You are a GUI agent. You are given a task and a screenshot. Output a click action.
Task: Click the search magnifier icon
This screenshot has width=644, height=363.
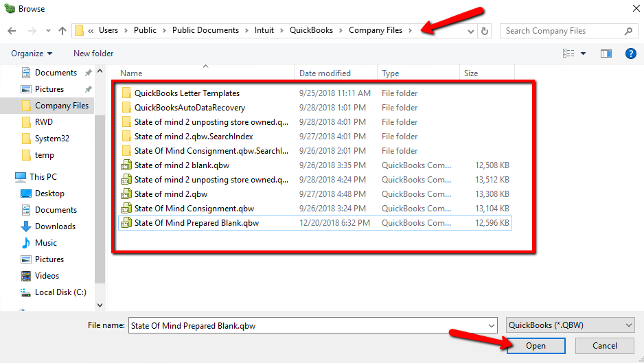pos(628,31)
